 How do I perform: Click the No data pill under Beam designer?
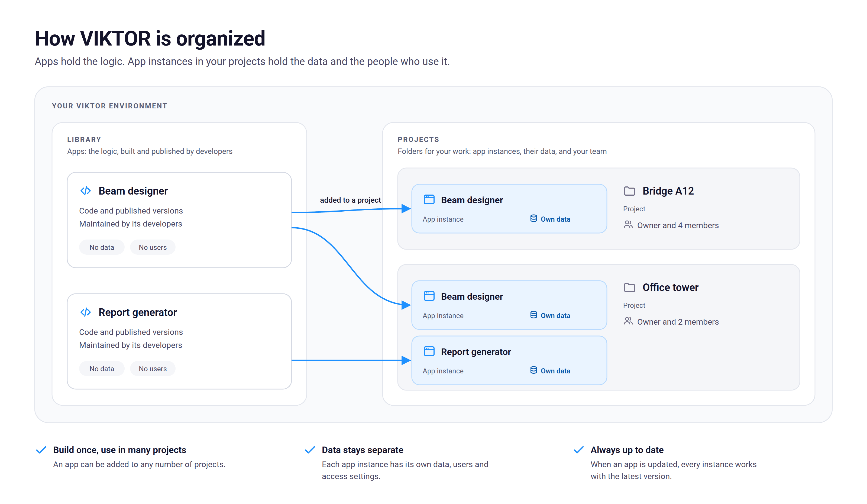click(x=102, y=247)
